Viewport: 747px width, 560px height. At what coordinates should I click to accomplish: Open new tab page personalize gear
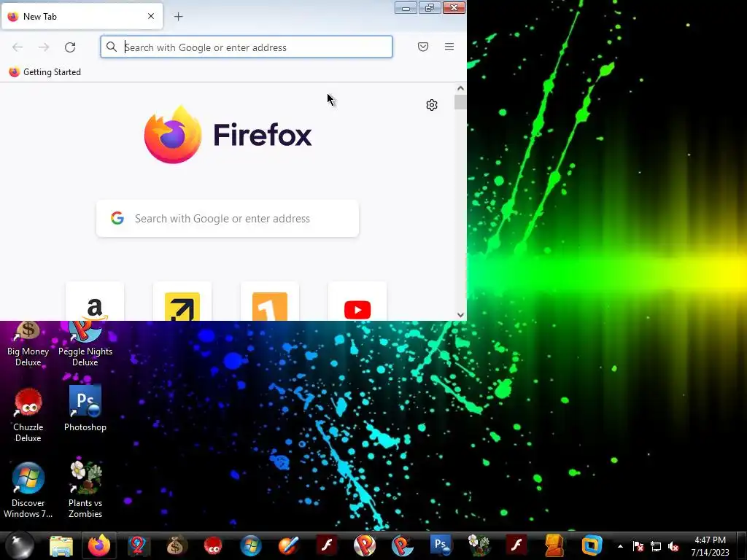[432, 105]
